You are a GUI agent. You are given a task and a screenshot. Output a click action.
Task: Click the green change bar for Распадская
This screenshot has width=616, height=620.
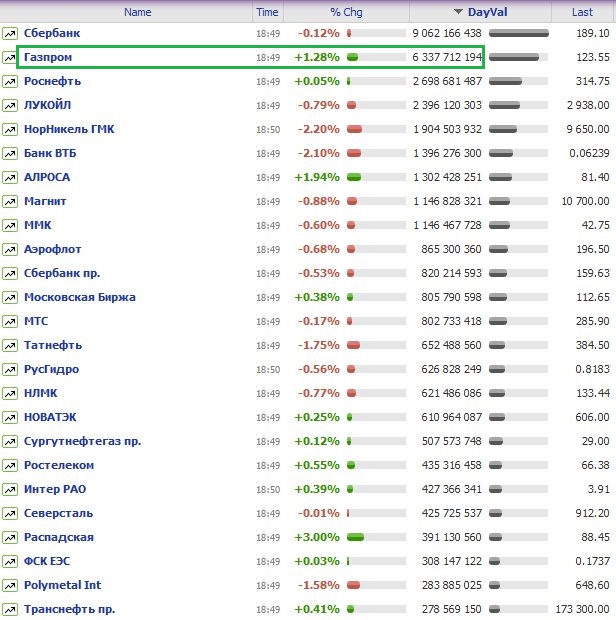coord(355,537)
